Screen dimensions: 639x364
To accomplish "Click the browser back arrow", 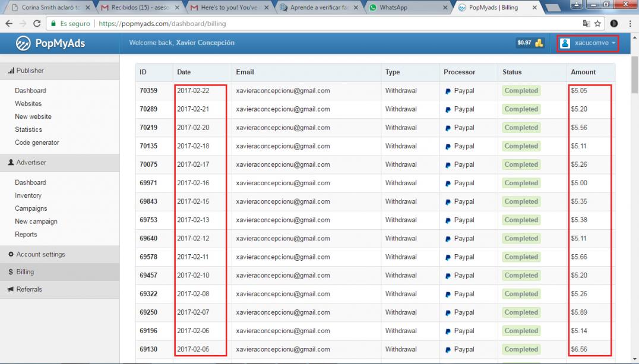I will [x=8, y=24].
